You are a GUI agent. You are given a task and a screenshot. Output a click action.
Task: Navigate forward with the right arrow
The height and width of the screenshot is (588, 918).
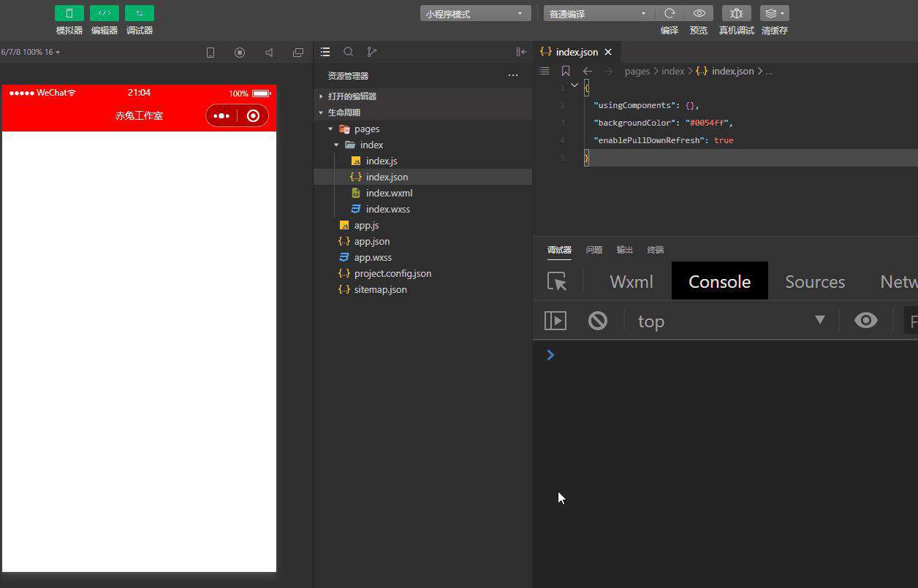coord(609,71)
